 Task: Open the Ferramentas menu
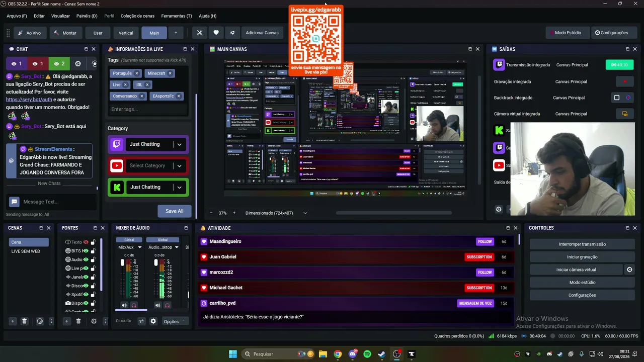coord(177,16)
